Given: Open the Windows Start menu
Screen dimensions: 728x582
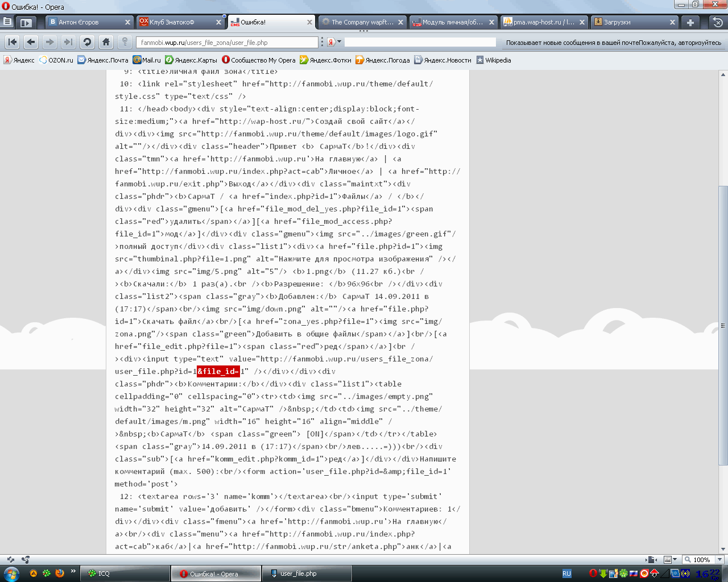Looking at the screenshot, I should coord(11,573).
